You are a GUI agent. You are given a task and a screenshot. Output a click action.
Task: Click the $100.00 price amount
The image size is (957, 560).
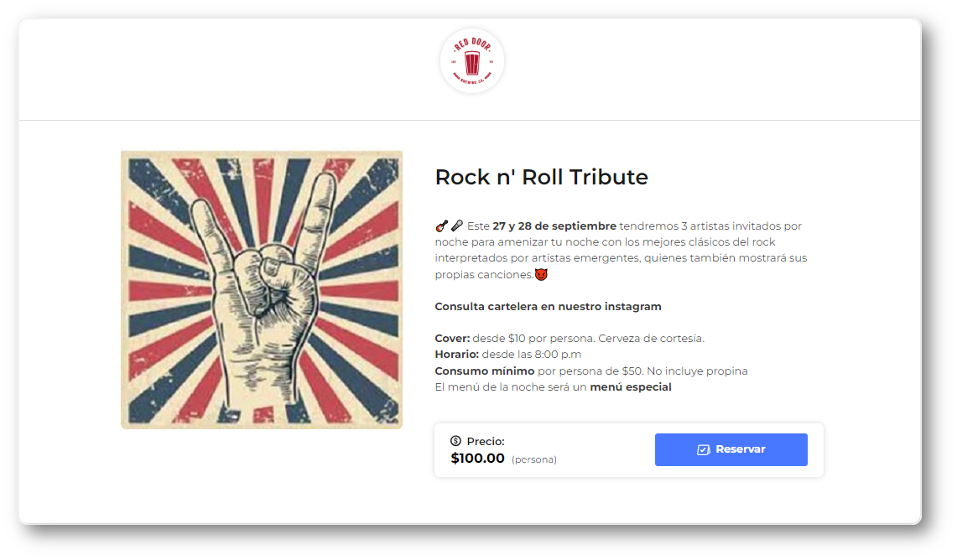pos(477,459)
